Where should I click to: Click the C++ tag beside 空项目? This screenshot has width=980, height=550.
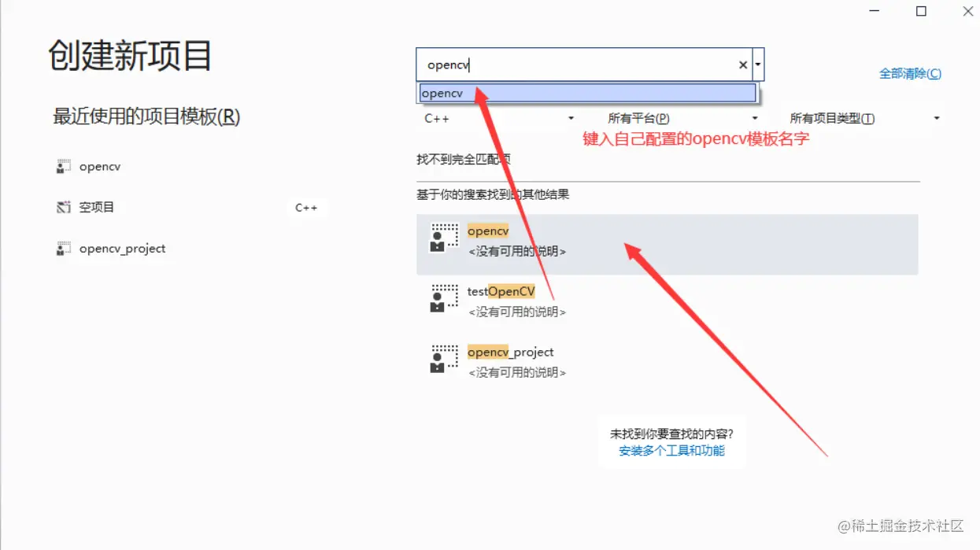(306, 209)
